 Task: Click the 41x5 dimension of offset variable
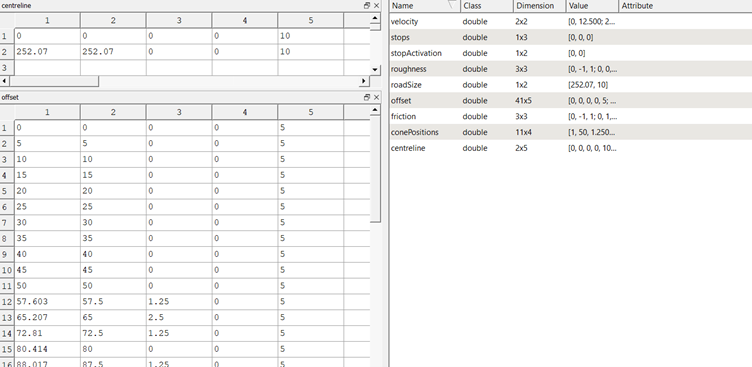[x=524, y=101]
